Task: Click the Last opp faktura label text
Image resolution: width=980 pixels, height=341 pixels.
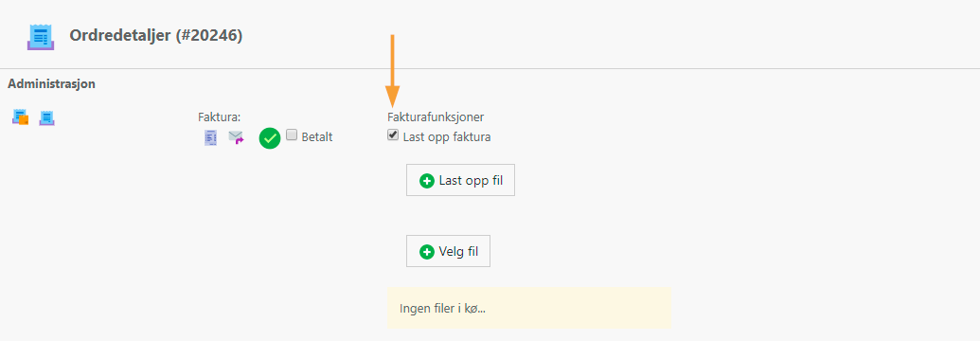Action: [447, 137]
